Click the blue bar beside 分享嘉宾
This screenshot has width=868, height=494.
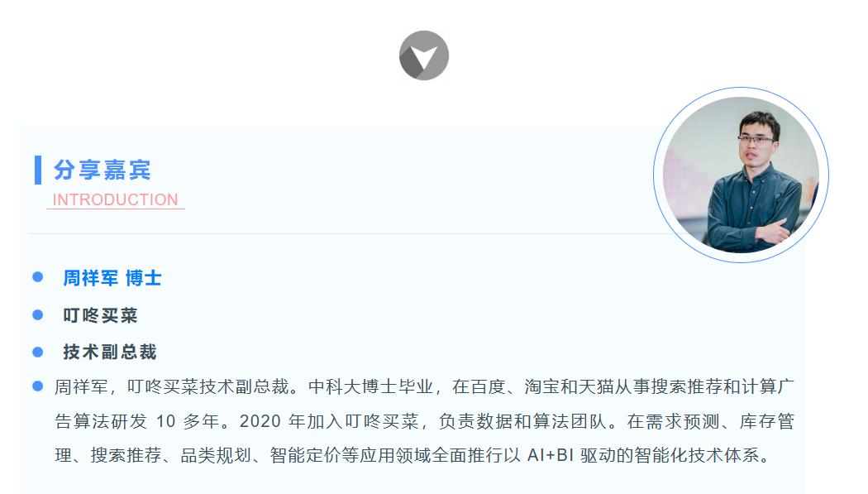[38, 170]
